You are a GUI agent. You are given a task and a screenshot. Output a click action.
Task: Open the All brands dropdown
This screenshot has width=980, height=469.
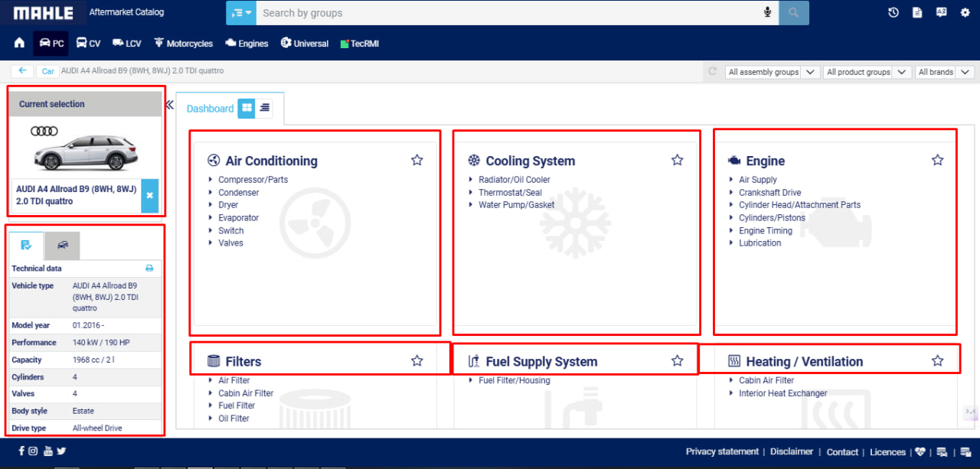[x=945, y=72]
